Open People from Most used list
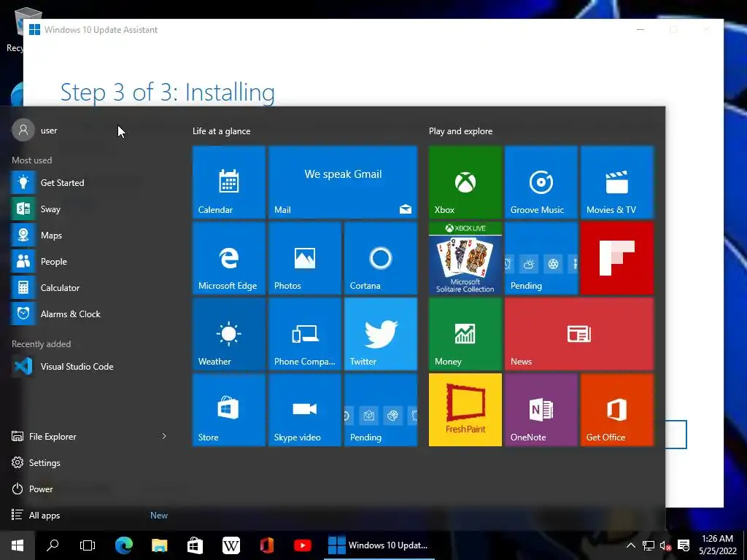 pos(90,262)
